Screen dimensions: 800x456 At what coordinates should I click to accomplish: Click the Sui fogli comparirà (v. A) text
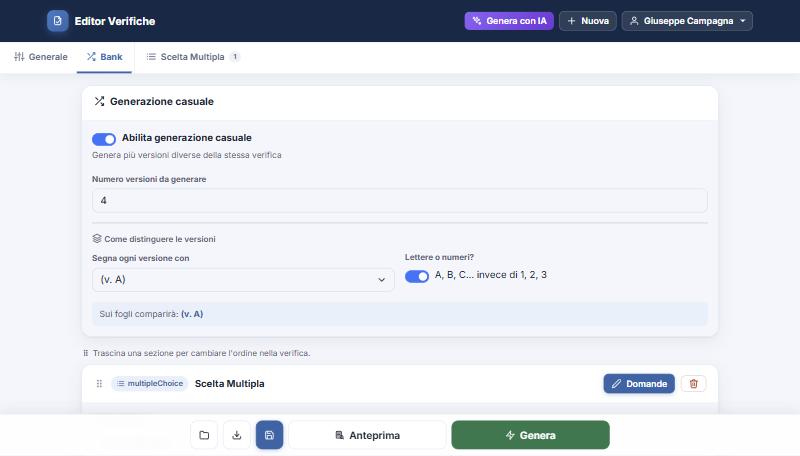point(151,314)
